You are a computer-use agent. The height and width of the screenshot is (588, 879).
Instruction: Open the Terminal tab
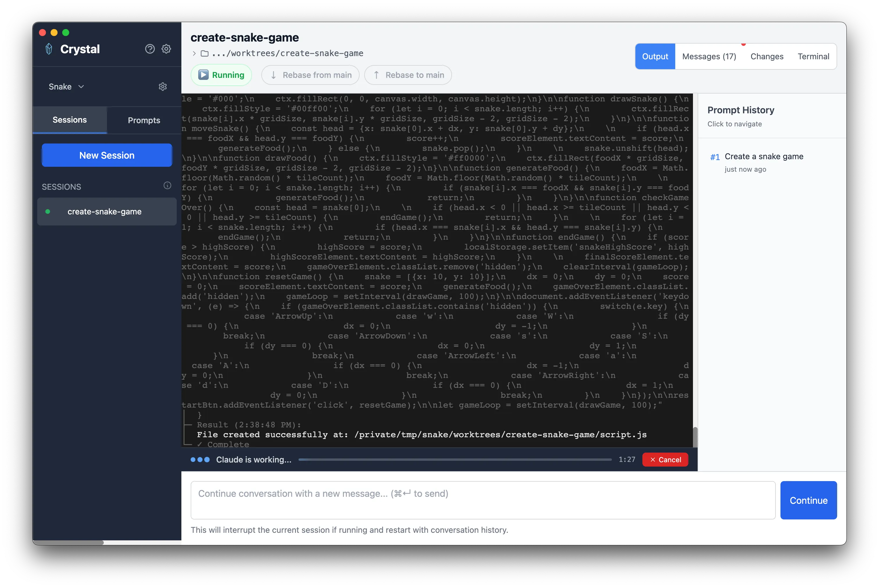click(813, 56)
